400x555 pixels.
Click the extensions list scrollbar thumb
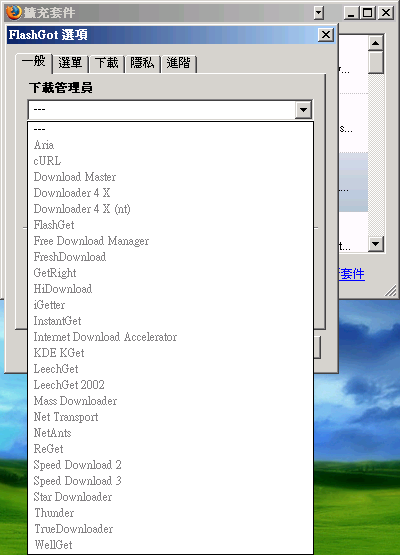376,62
